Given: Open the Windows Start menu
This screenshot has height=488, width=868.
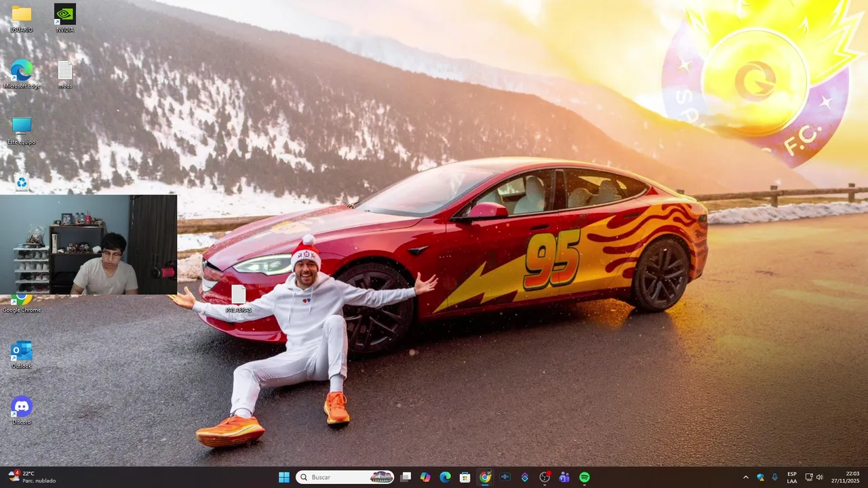Looking at the screenshot, I should click(284, 477).
